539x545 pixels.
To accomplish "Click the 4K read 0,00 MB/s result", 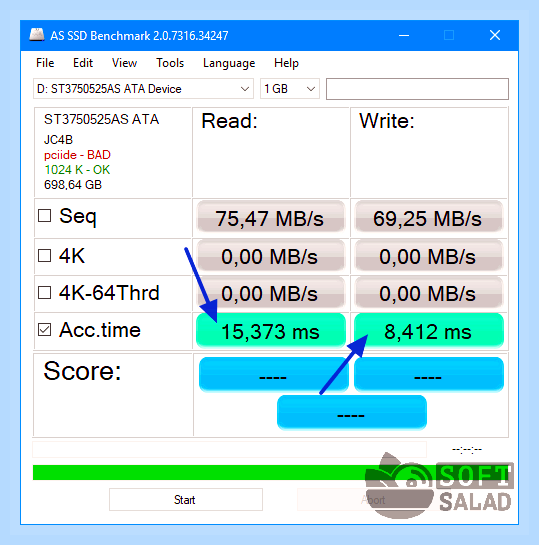I will (x=271, y=256).
